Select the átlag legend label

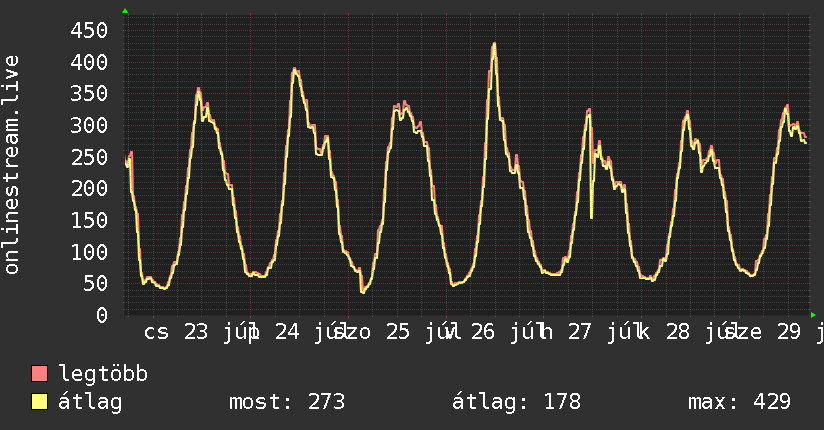tap(90, 402)
